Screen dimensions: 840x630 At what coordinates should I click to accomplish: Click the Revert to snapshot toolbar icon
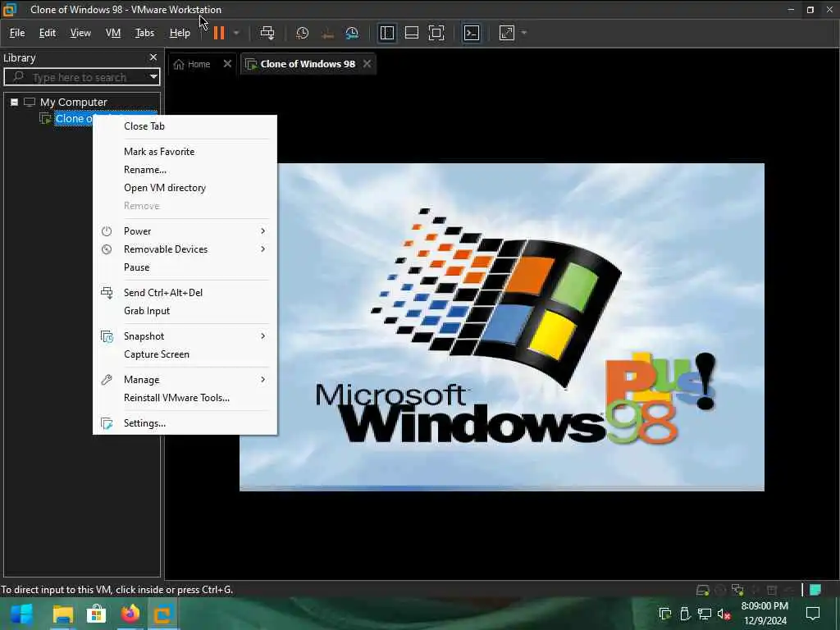click(327, 33)
